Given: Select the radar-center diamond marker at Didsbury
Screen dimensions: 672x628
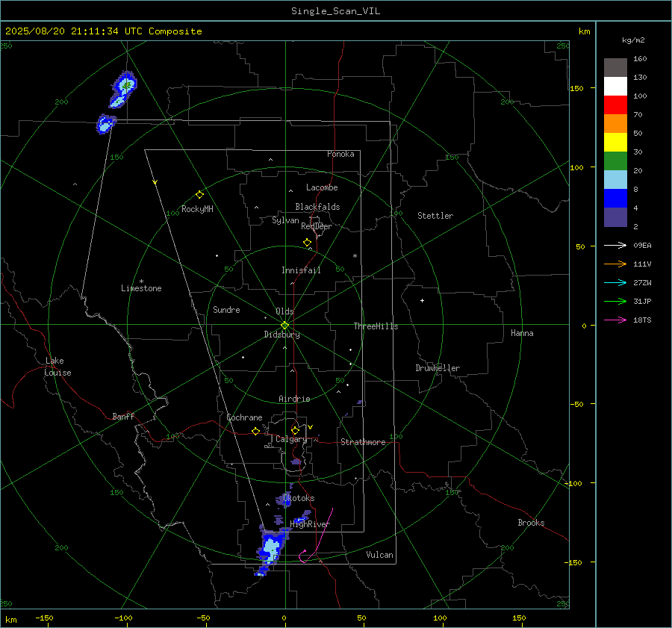Looking at the screenshot, I should tap(284, 325).
